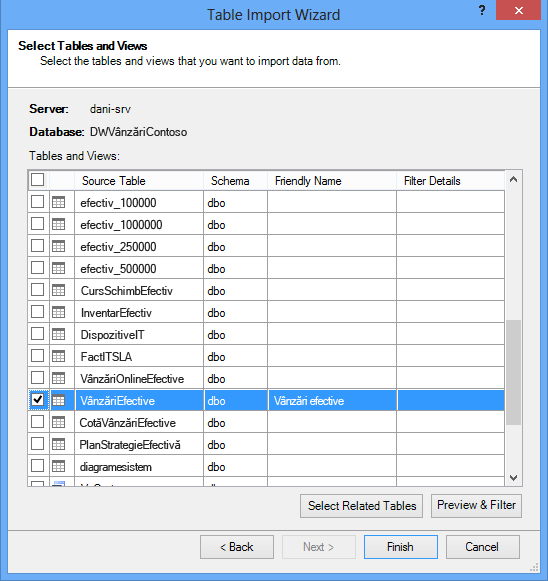Click Select Related Tables button
This screenshot has width=548, height=581.
click(362, 506)
